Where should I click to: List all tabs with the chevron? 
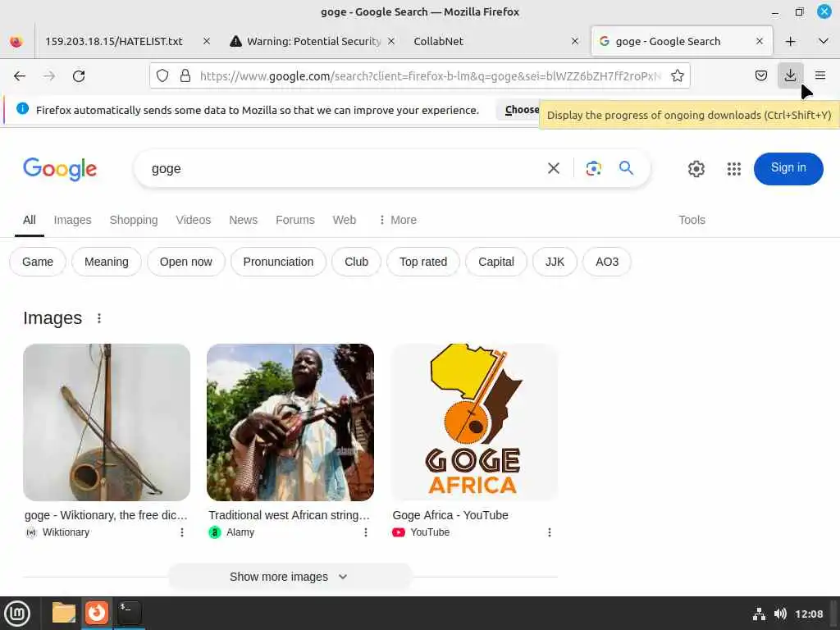824,41
